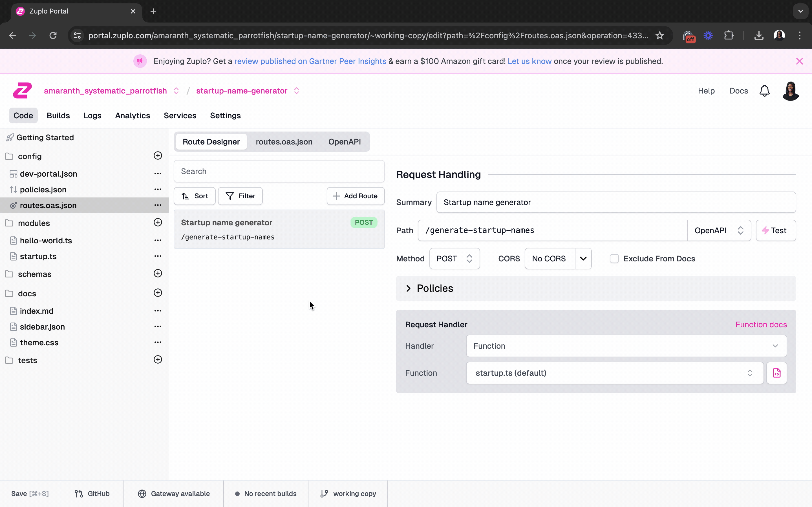Click the Add Route button

tap(355, 196)
